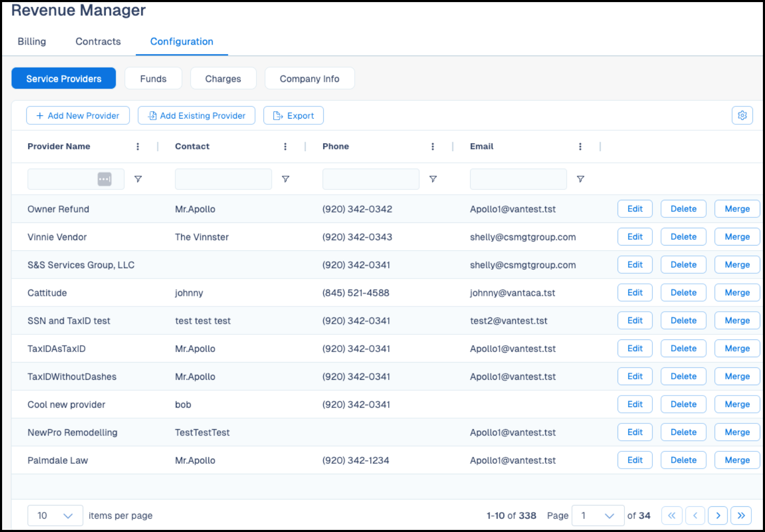
Task: Click (920) 342-1234 phone cell
Action: tap(356, 460)
